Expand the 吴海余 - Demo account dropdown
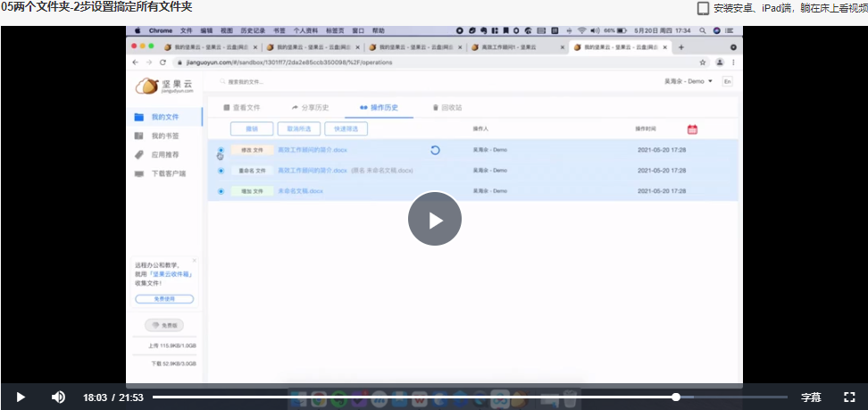This screenshot has height=410, width=868. pos(689,81)
